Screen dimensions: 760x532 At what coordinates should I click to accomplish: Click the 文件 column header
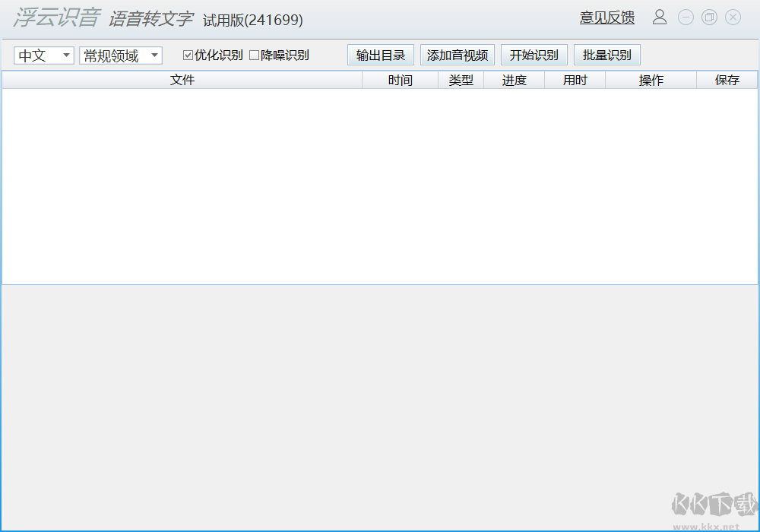click(x=182, y=79)
